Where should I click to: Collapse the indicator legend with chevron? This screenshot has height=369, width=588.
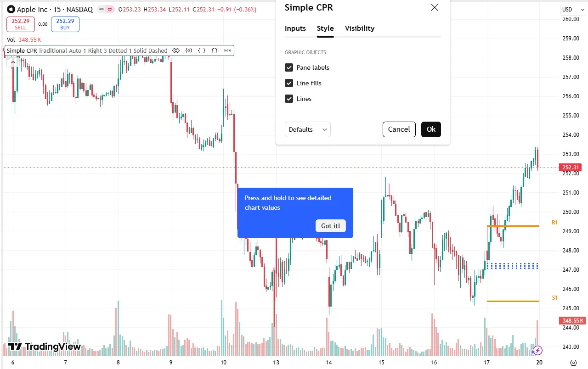pos(13,62)
